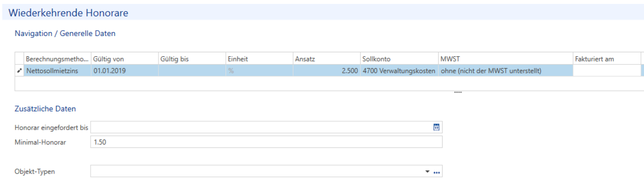Click the Einheit cell showing %
This screenshot has height=180, width=644.
click(x=259, y=71)
